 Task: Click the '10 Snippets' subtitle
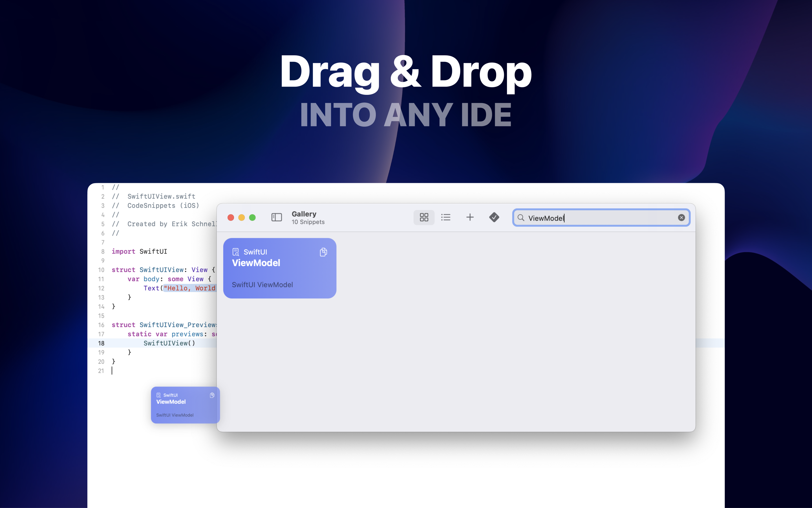click(x=308, y=222)
